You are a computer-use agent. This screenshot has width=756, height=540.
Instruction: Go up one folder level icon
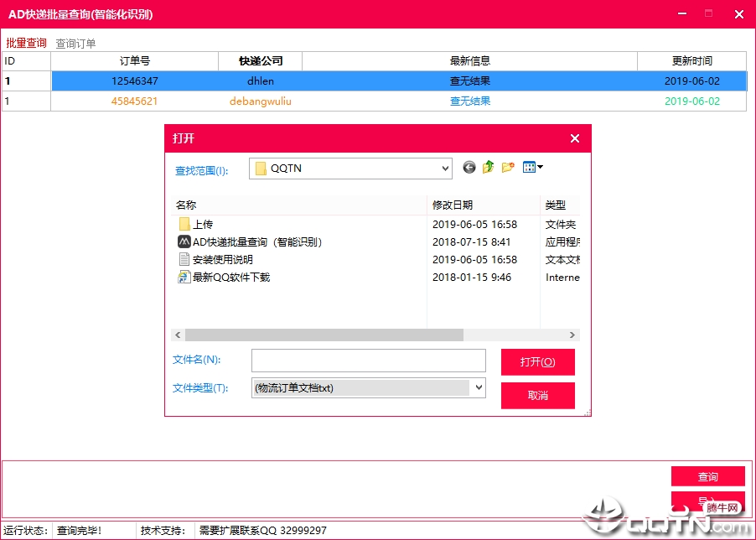(489, 168)
